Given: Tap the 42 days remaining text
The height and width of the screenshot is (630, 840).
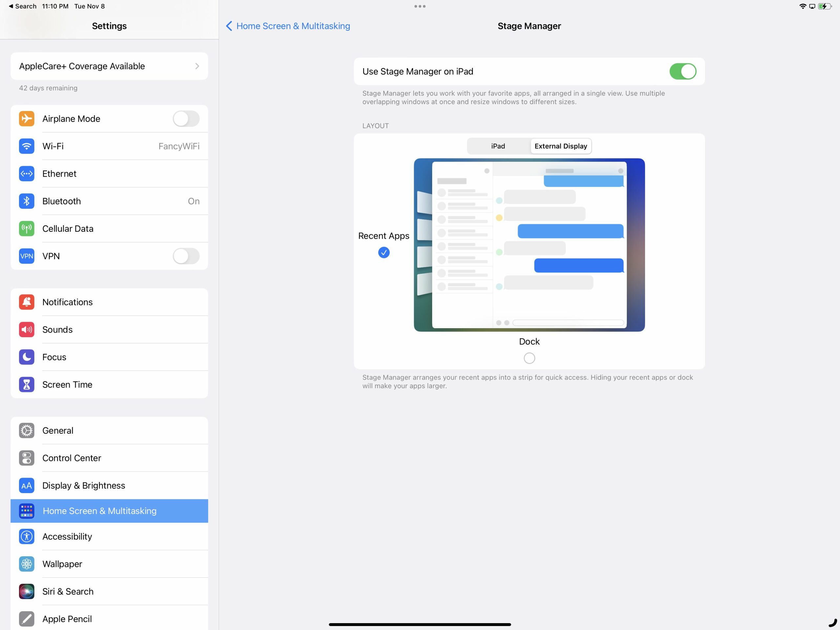Looking at the screenshot, I should point(48,88).
